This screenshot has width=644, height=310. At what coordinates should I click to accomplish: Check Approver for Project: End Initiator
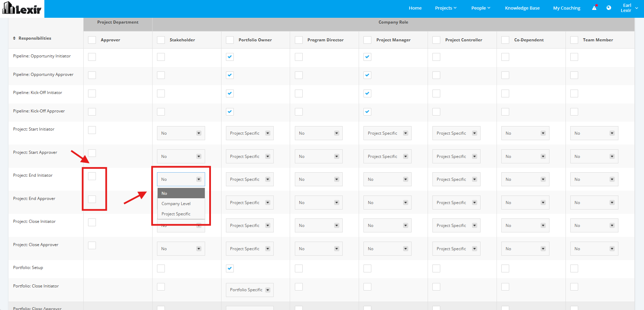(92, 176)
